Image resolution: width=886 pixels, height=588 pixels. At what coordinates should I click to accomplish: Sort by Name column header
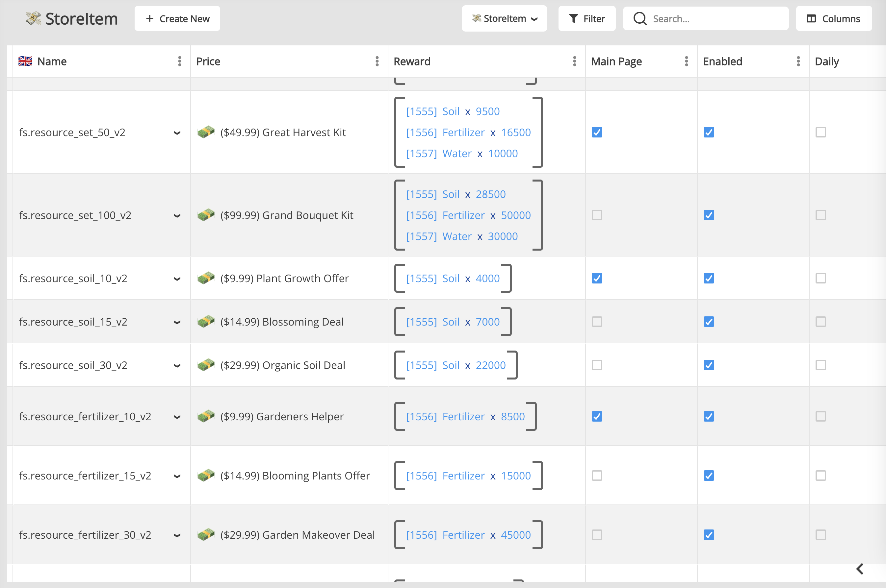pos(52,61)
